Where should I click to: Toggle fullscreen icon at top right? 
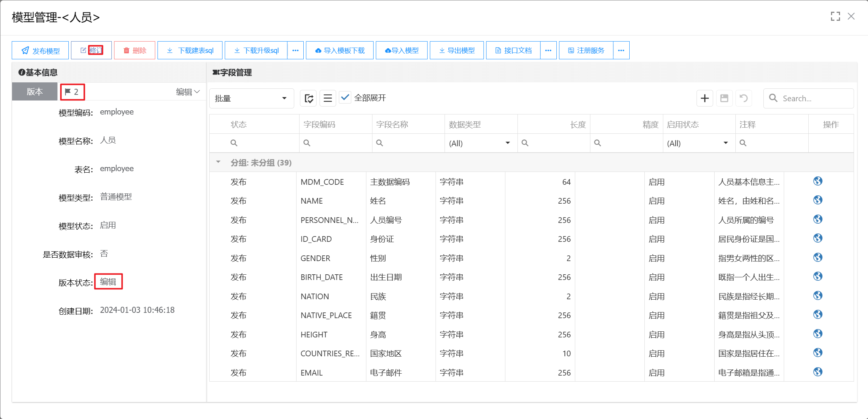point(835,16)
